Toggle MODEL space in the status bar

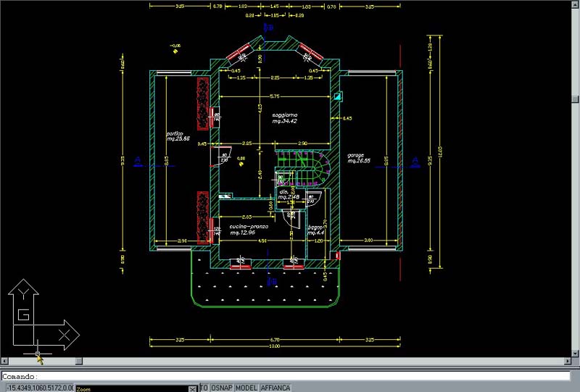246,388
